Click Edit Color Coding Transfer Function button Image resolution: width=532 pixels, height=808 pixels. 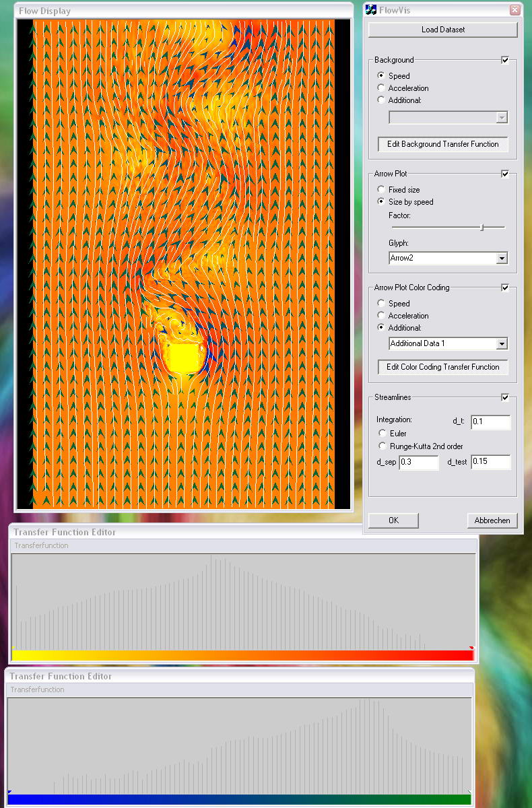click(x=442, y=367)
